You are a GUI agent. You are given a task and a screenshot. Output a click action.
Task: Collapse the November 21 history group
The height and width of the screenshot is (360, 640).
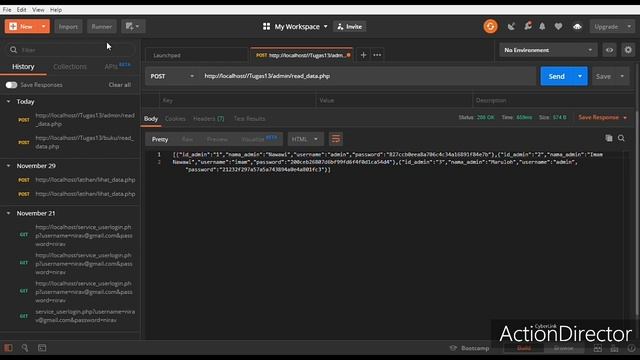pyautogui.click(x=8, y=213)
